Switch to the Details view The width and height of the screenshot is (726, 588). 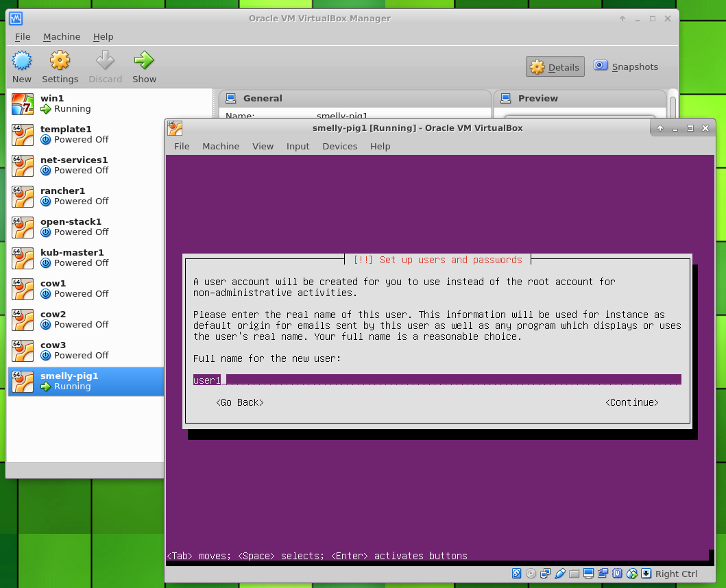click(x=555, y=67)
